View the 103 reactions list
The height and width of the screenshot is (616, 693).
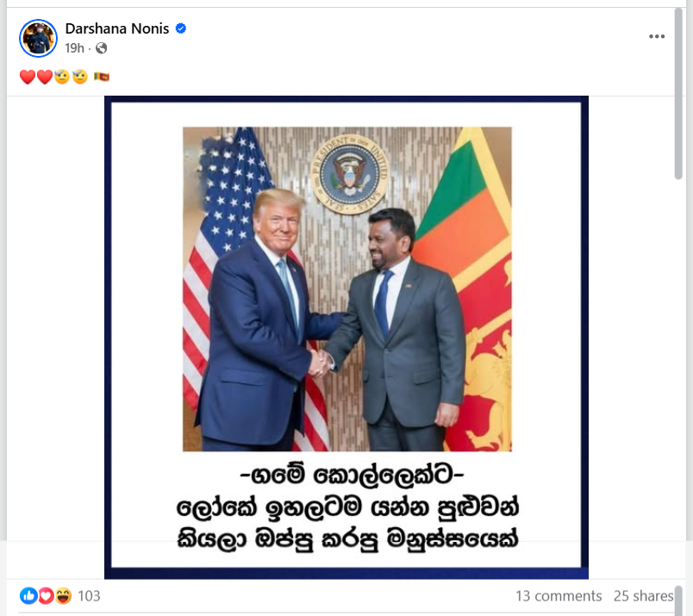89,595
